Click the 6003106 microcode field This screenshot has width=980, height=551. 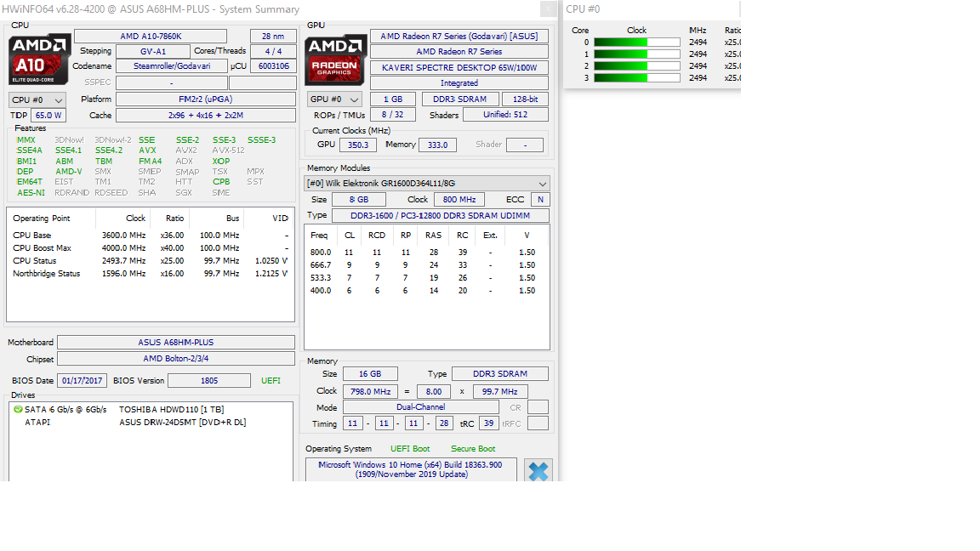point(274,66)
